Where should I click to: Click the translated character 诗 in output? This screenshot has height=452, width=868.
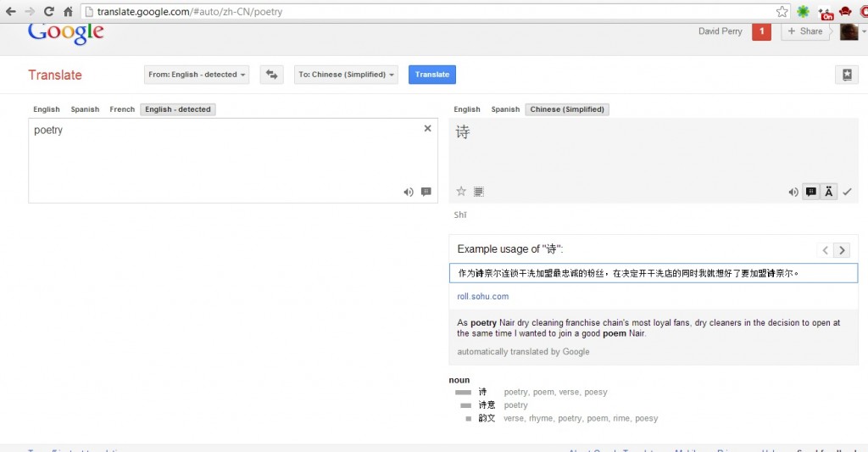click(463, 131)
